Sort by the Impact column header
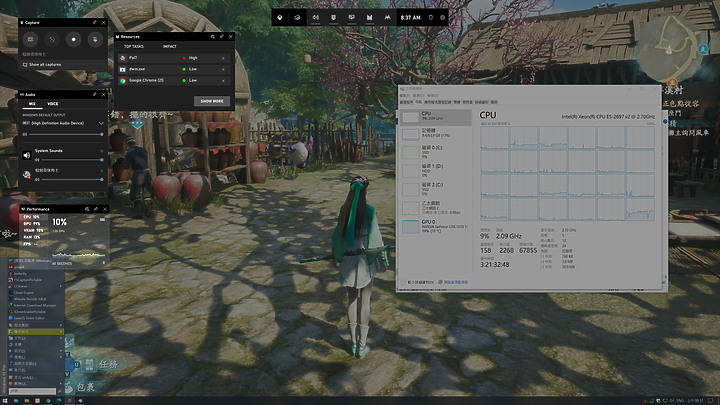 click(169, 46)
